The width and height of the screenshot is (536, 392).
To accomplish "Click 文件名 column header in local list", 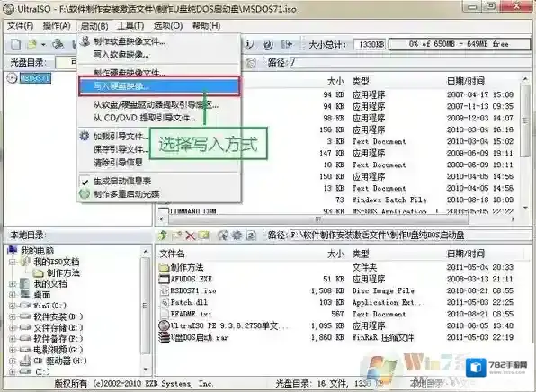I will click(173, 254).
